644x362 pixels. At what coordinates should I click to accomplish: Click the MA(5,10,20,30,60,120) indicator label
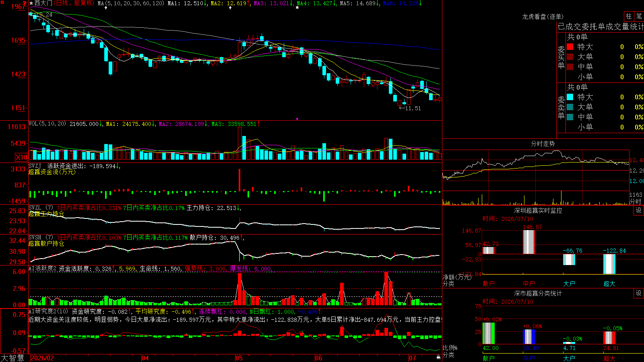(x=131, y=3)
